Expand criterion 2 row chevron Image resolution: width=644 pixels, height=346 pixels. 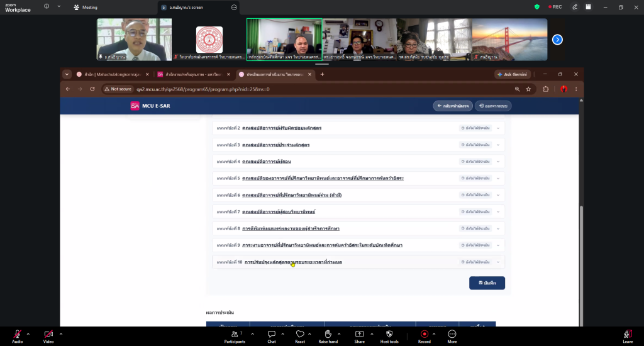coord(498,128)
